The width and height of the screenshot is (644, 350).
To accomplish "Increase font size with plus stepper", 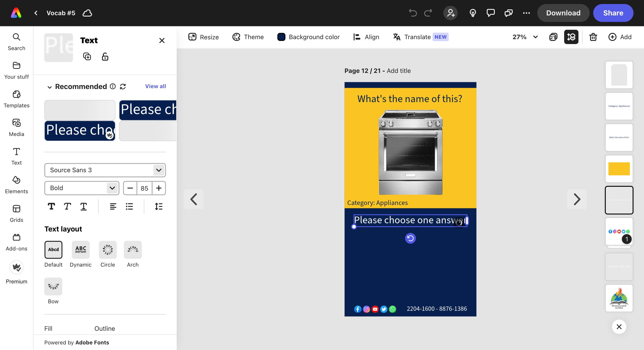I will coord(159,188).
